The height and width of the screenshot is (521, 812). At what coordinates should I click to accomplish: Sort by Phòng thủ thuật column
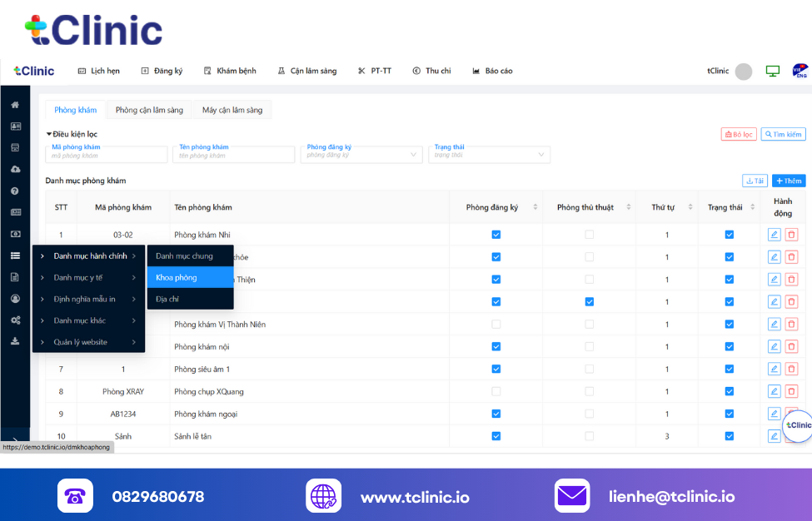click(x=629, y=207)
